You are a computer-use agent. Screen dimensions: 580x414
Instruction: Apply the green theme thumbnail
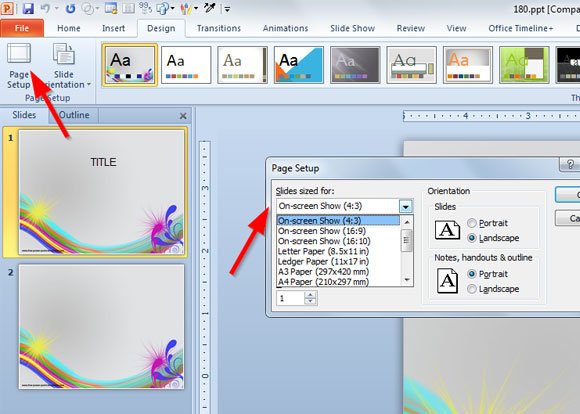(524, 65)
